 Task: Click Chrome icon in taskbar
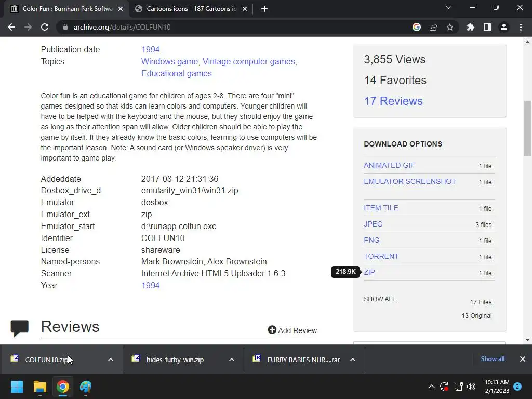(63, 387)
